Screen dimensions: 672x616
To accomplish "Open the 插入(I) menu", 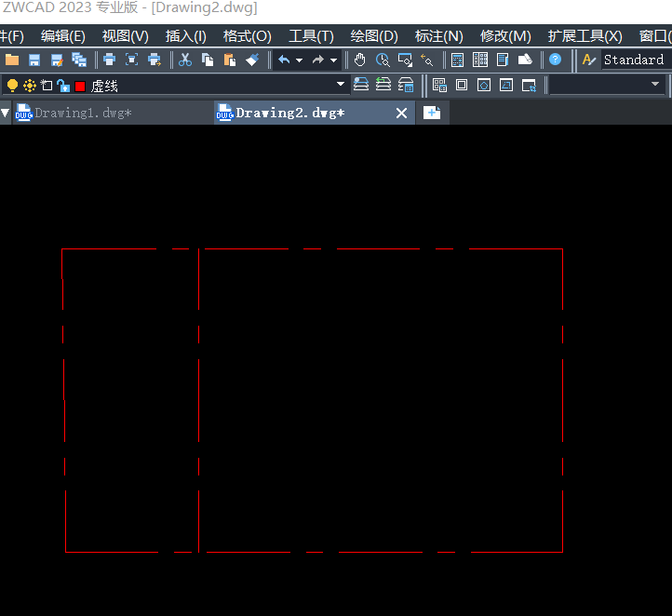I will 186,36.
